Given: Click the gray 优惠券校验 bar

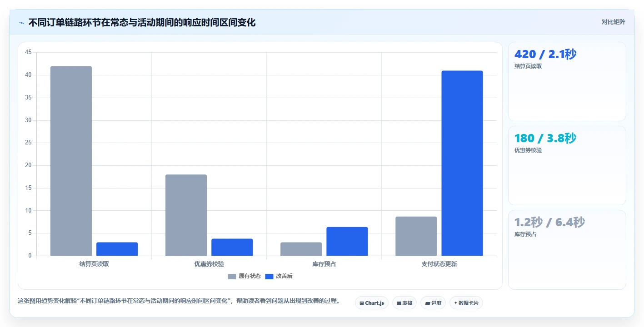Looking at the screenshot, I should [186, 215].
